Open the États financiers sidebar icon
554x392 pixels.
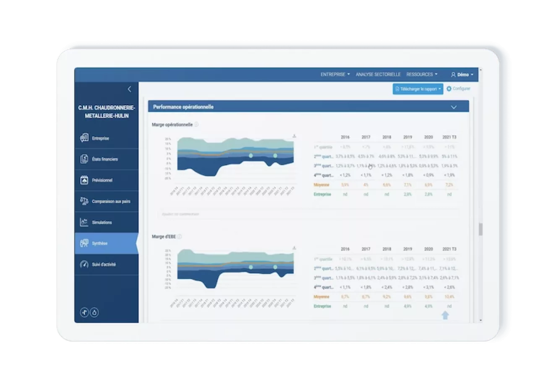pos(84,159)
